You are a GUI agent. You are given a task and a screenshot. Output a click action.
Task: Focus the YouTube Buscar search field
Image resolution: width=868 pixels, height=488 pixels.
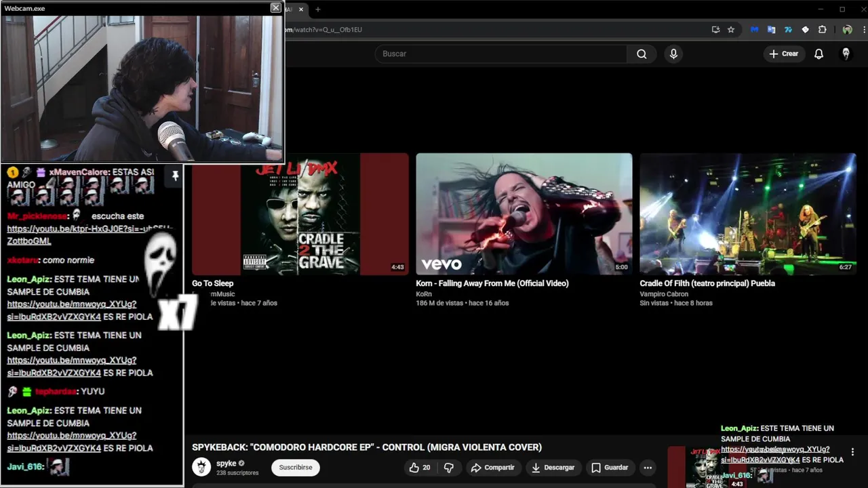tap(501, 54)
